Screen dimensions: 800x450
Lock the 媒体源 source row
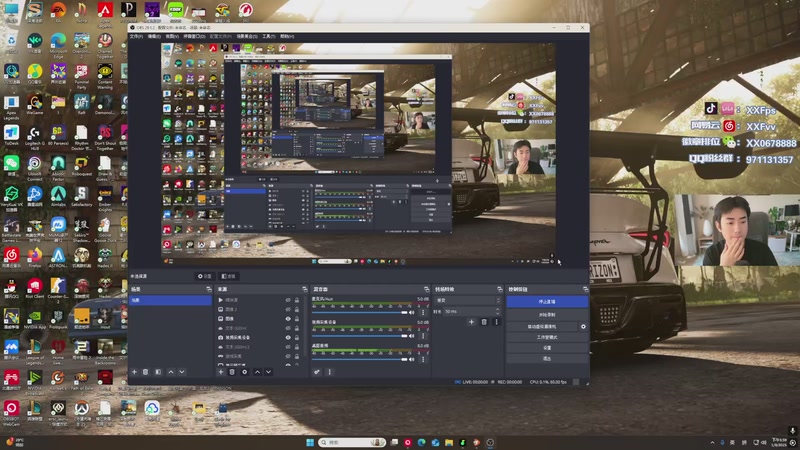coord(296,301)
